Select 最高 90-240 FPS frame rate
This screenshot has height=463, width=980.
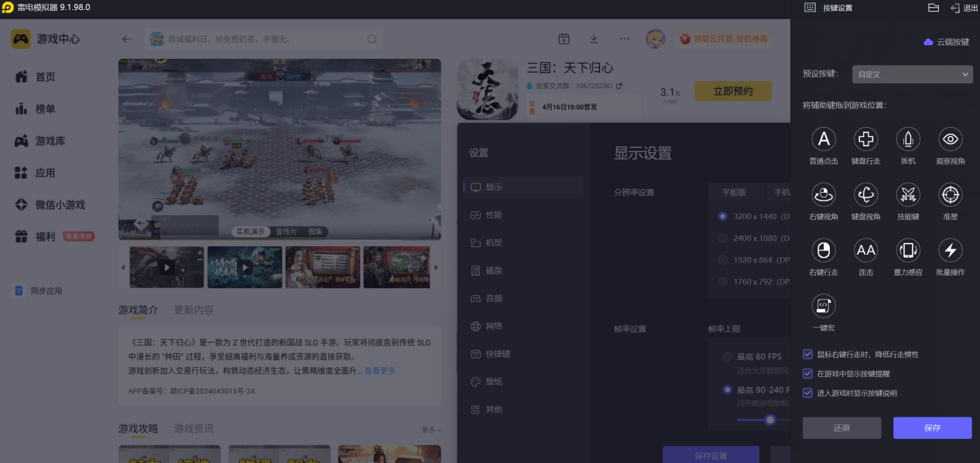pos(728,389)
